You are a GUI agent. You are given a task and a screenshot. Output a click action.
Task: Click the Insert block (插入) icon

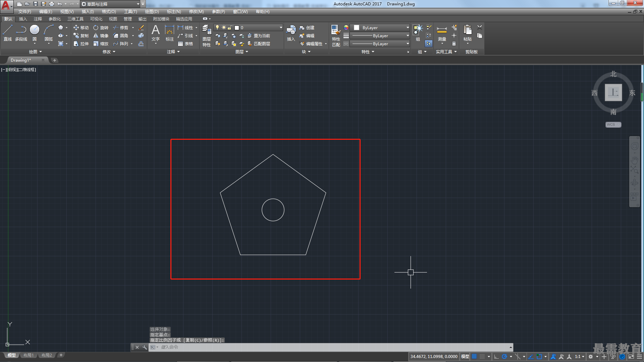click(x=291, y=33)
